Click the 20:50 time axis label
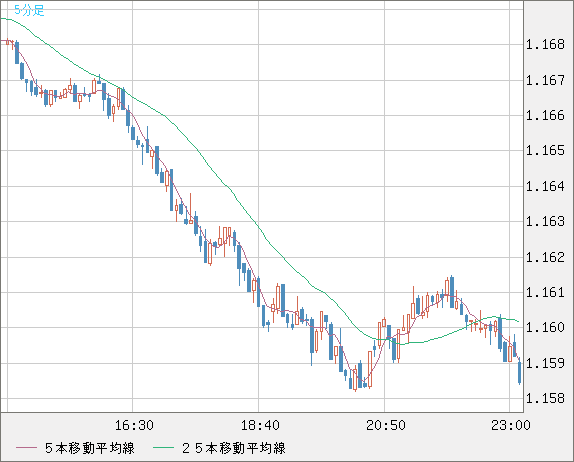Screen dimensions: 574x462 (x=386, y=425)
